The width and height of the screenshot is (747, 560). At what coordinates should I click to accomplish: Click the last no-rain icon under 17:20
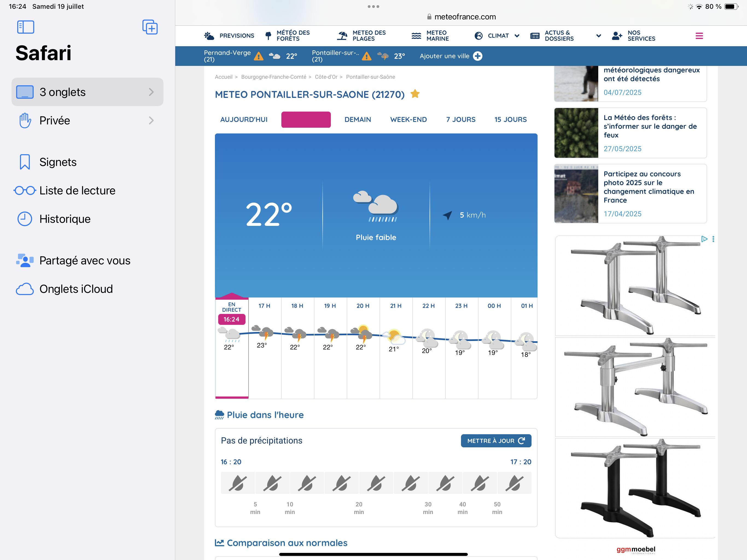(x=514, y=483)
